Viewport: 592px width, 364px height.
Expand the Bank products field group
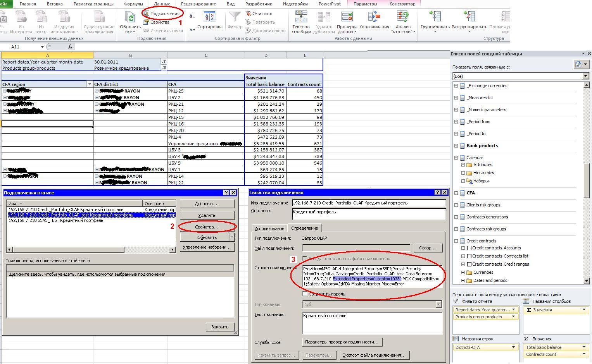coord(456,146)
